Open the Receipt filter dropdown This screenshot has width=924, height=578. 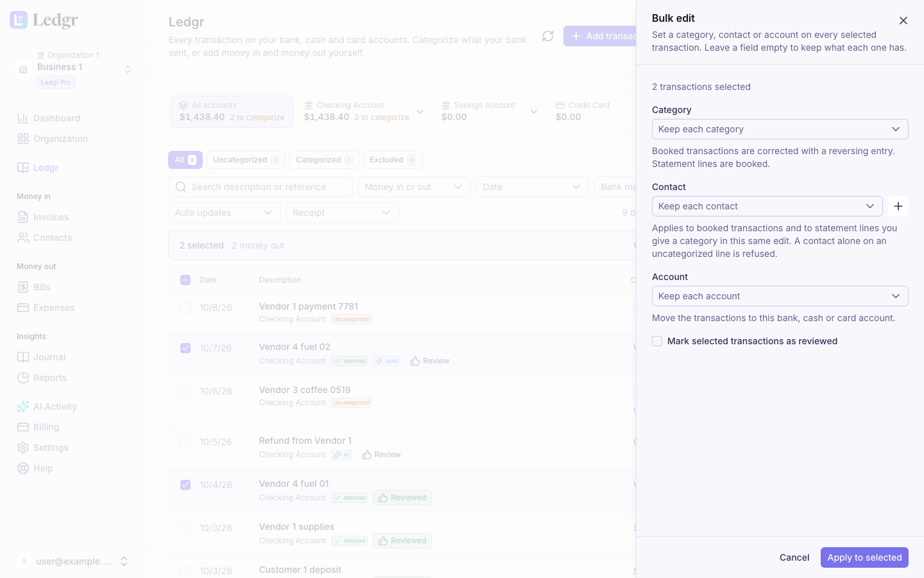coord(343,213)
